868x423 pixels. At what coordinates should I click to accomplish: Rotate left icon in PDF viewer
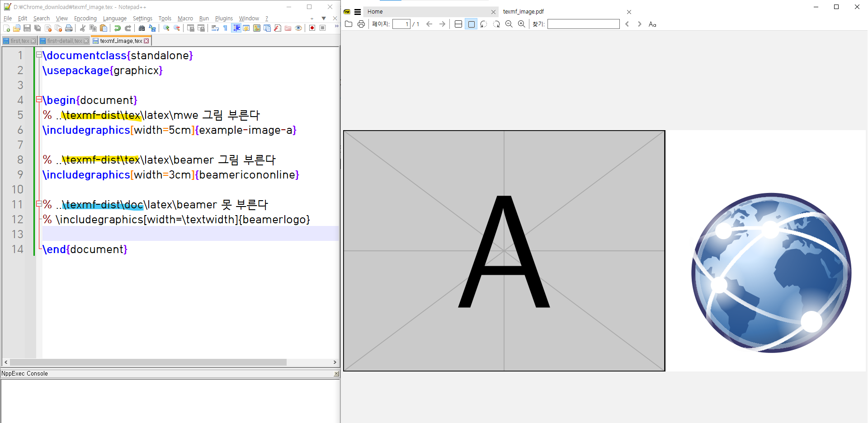(x=484, y=24)
